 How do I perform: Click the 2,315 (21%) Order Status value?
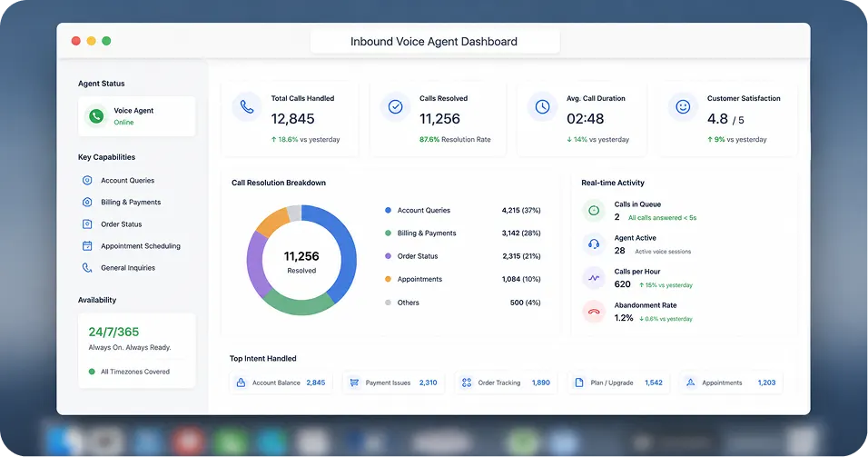(521, 256)
